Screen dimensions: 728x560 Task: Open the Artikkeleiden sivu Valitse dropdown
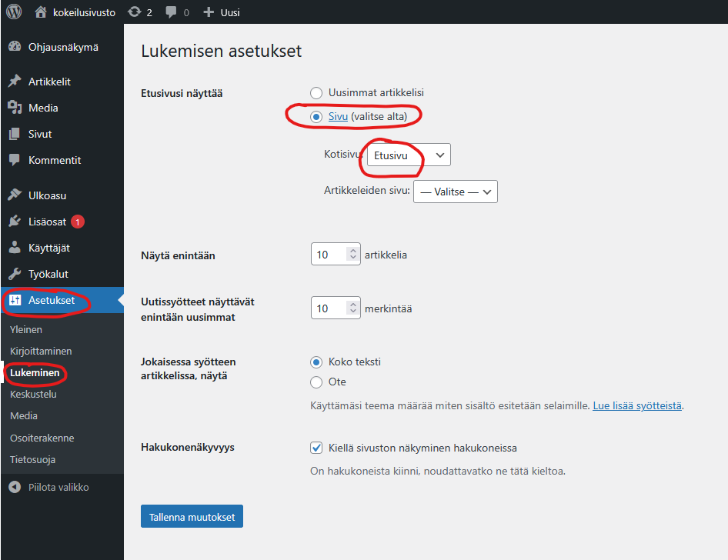pos(455,192)
